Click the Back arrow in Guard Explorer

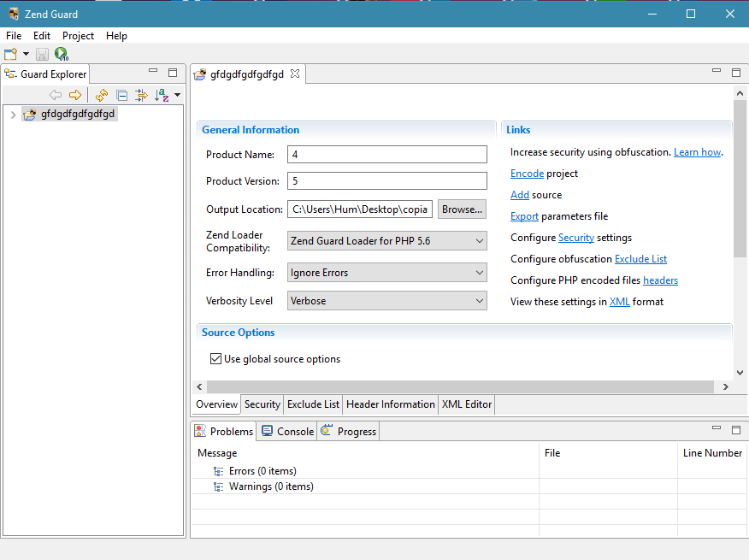56,95
